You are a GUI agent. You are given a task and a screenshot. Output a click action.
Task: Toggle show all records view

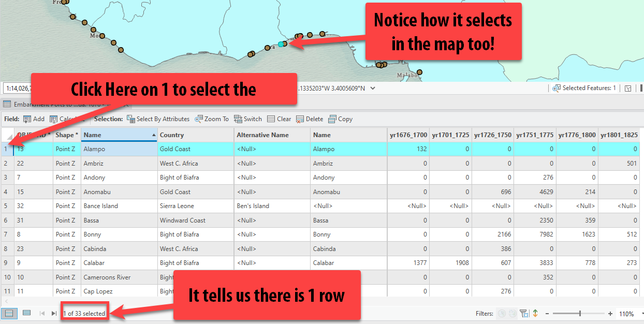point(8,313)
